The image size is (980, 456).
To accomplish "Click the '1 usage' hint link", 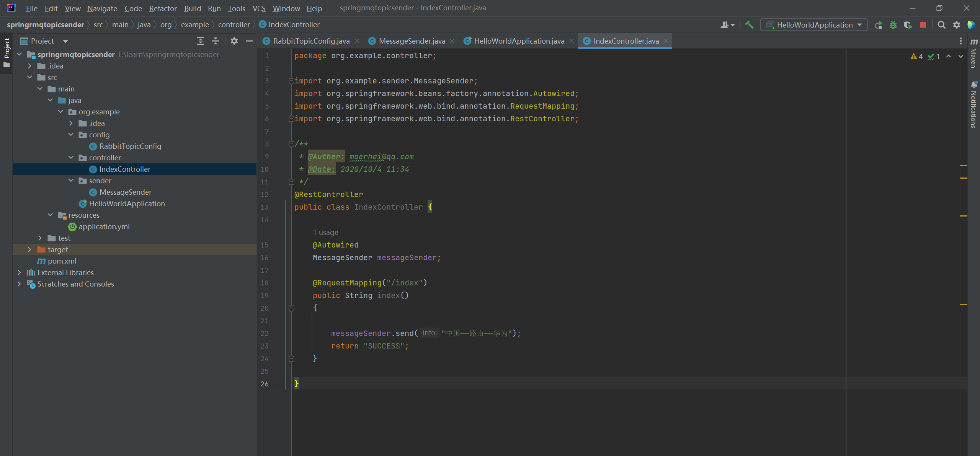I will (x=325, y=232).
